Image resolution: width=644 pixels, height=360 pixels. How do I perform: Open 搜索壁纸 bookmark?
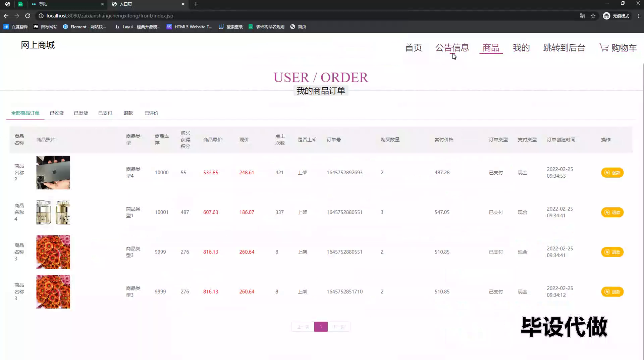(231, 27)
